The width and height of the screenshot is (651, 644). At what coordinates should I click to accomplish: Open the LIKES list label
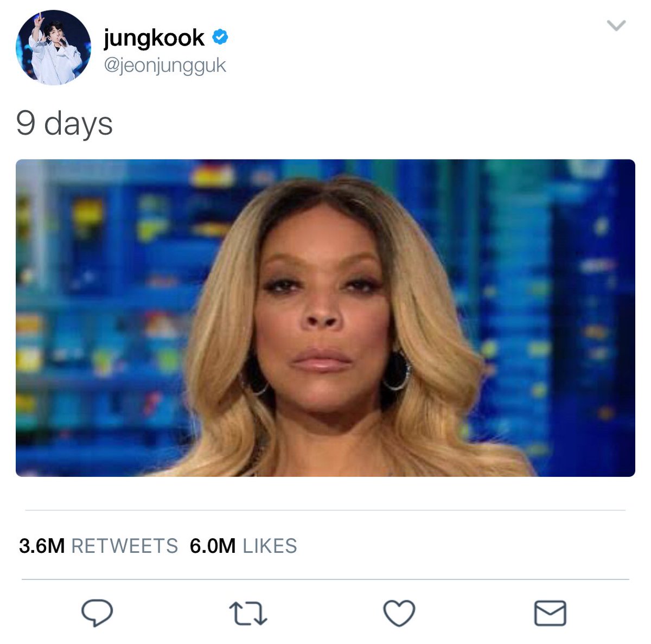coord(270,546)
